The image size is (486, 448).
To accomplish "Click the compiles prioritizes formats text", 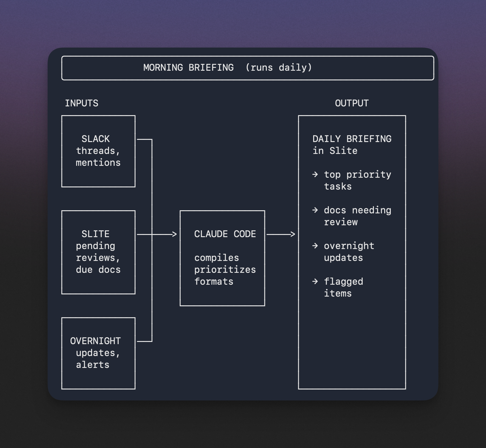I will tap(225, 269).
